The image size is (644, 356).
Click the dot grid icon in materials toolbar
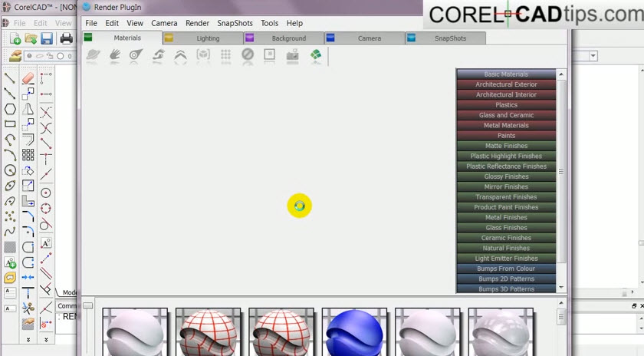coord(225,55)
